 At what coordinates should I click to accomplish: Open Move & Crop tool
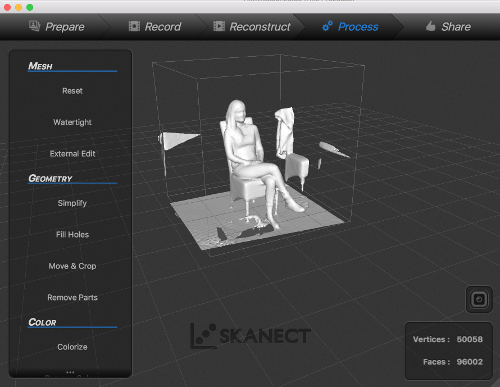(72, 266)
